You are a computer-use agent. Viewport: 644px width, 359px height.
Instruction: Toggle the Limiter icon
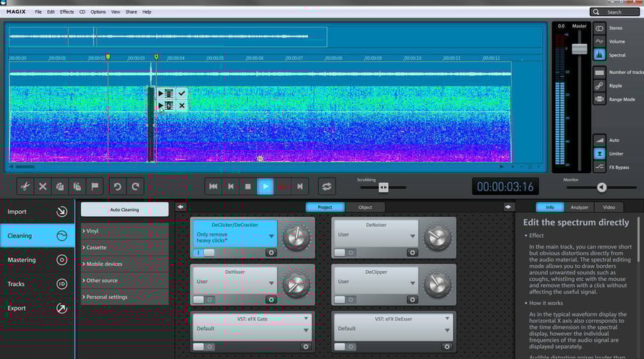[x=599, y=153]
